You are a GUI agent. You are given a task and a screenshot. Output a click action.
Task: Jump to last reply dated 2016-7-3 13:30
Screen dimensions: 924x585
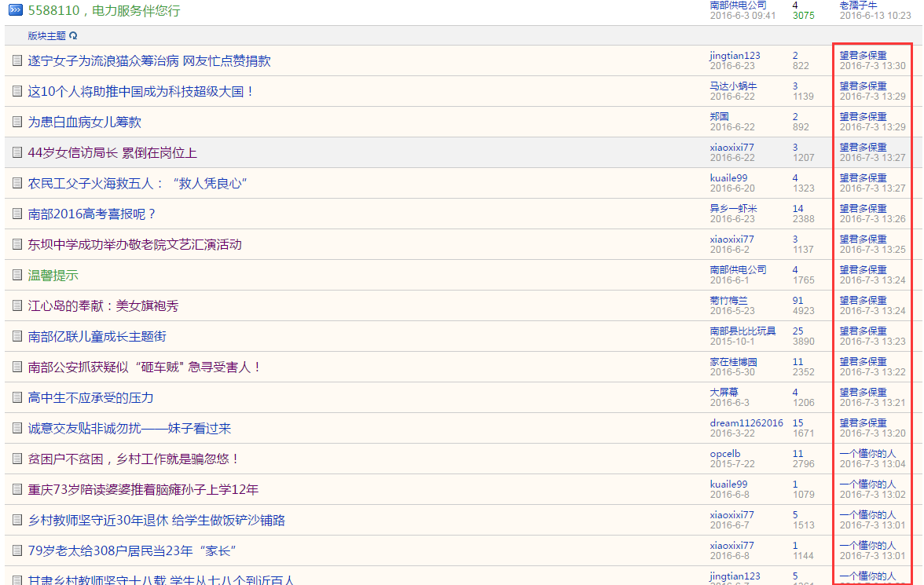coord(872,66)
